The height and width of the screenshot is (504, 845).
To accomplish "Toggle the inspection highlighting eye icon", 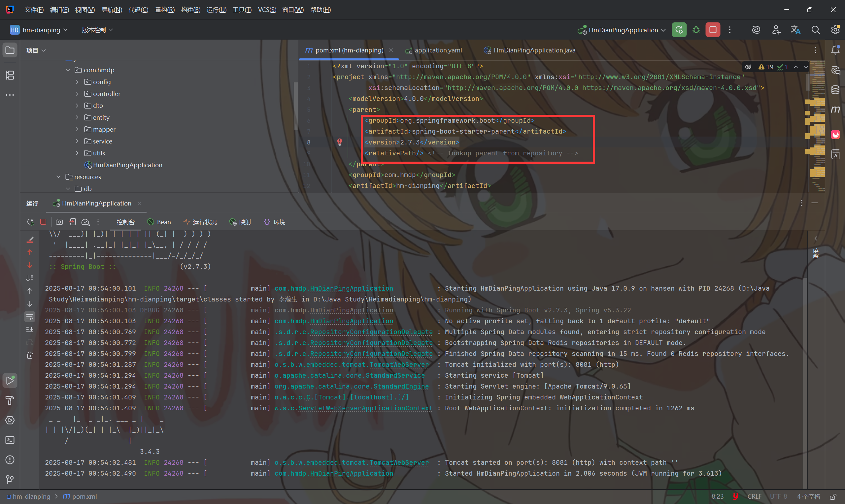I will 748,67.
